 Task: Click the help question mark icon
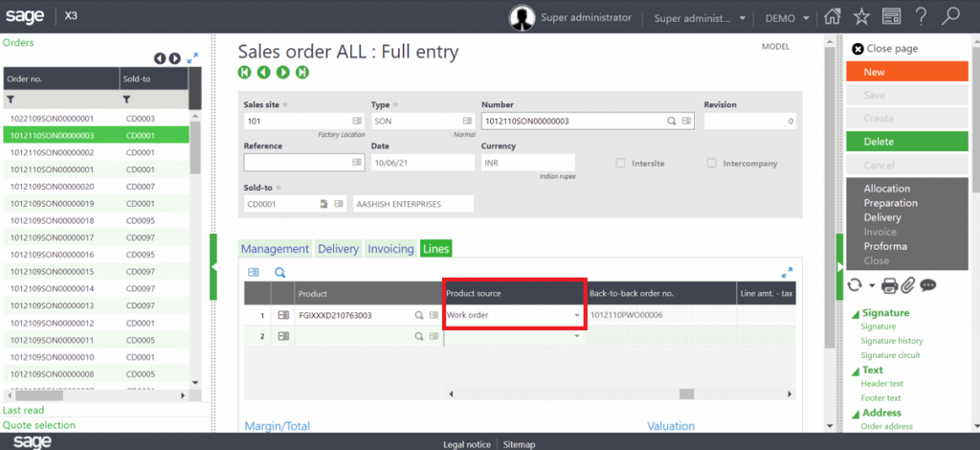(921, 17)
